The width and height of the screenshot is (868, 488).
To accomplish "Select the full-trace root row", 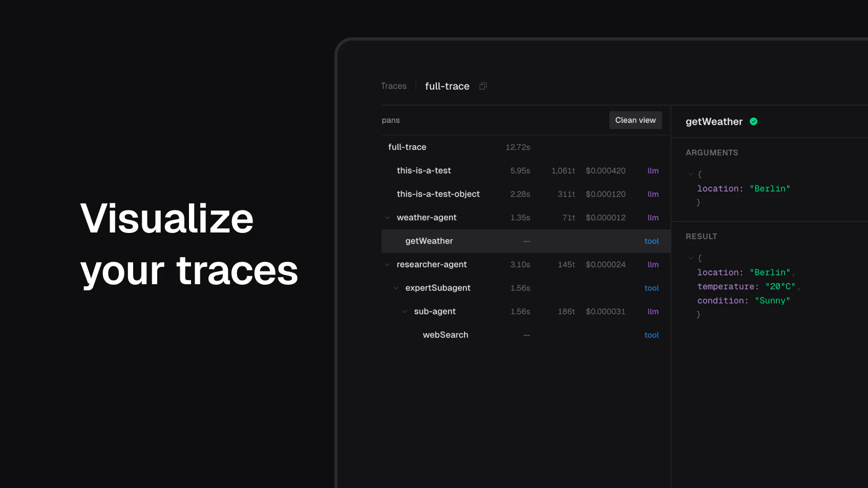I will [526, 147].
